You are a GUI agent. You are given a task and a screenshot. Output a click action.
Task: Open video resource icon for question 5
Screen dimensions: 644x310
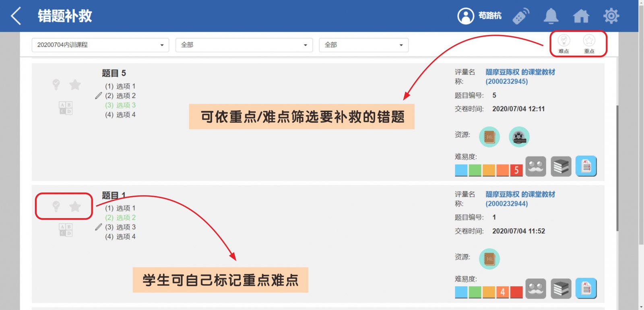[x=519, y=137]
